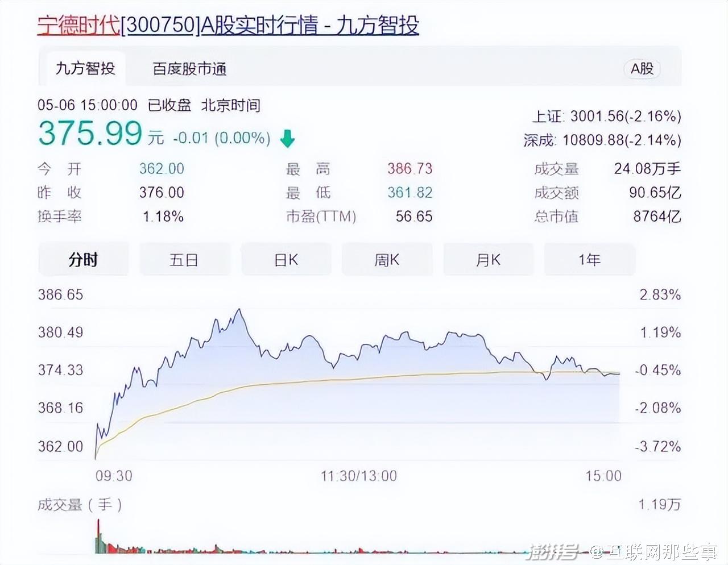Click the price change -0.01 (0.00%)
Screen dimensions: 728x565
pyautogui.click(x=222, y=138)
